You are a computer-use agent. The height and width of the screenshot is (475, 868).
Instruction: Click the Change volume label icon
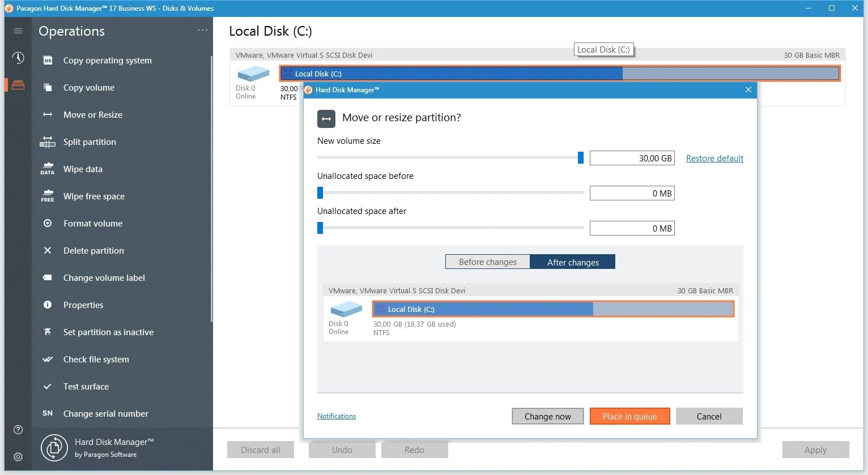click(48, 278)
